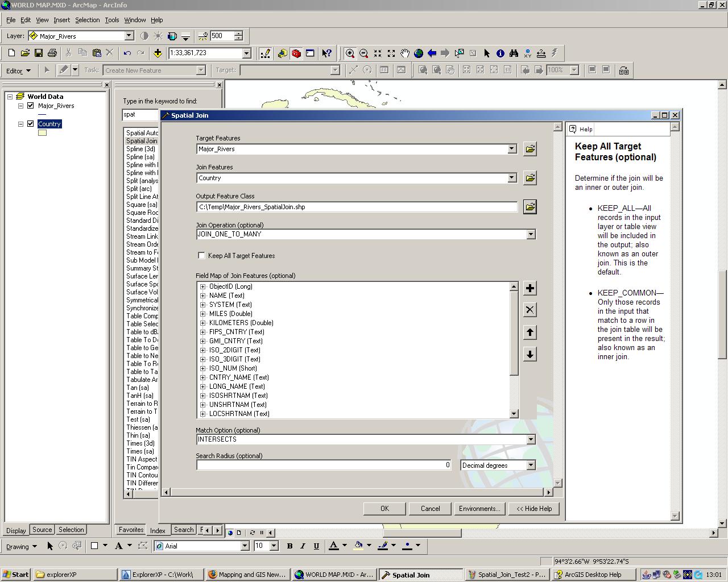Expand the CNTRY_NAME (Text) field
The height and width of the screenshot is (582, 728).
click(203, 377)
